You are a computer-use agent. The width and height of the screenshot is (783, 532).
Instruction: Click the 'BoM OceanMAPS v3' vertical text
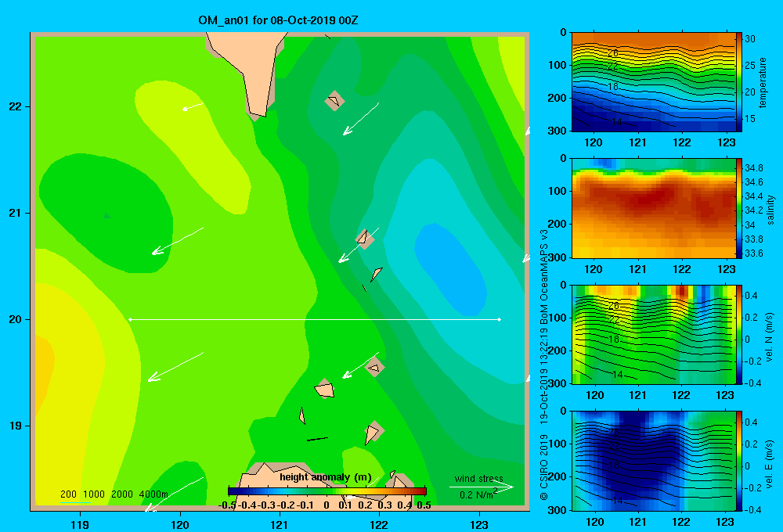[544, 276]
